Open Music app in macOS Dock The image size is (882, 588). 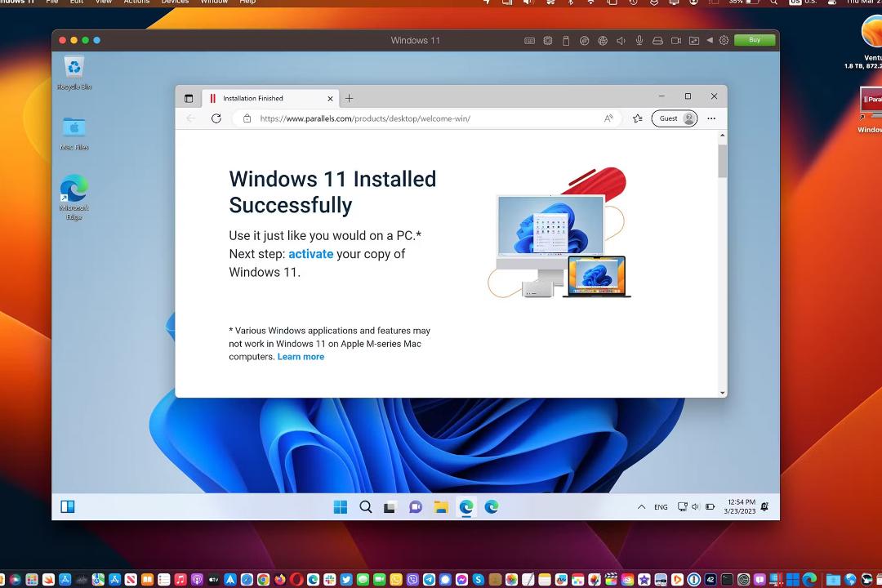[x=180, y=580]
